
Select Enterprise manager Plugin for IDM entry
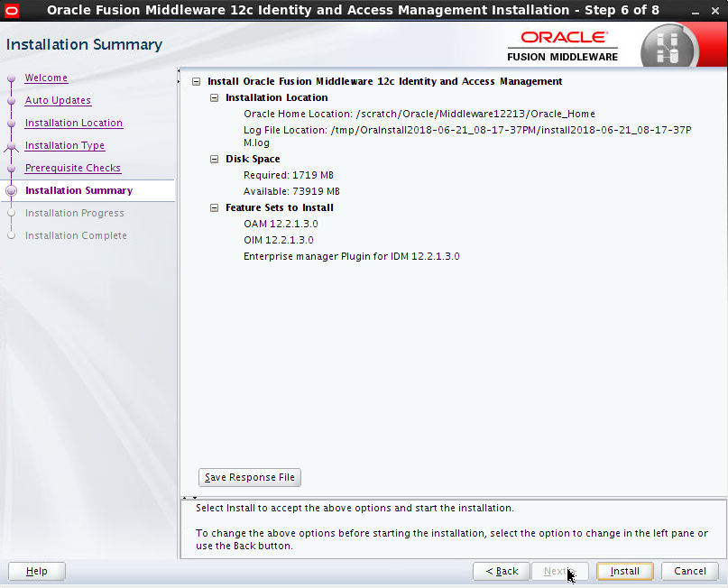click(352, 257)
